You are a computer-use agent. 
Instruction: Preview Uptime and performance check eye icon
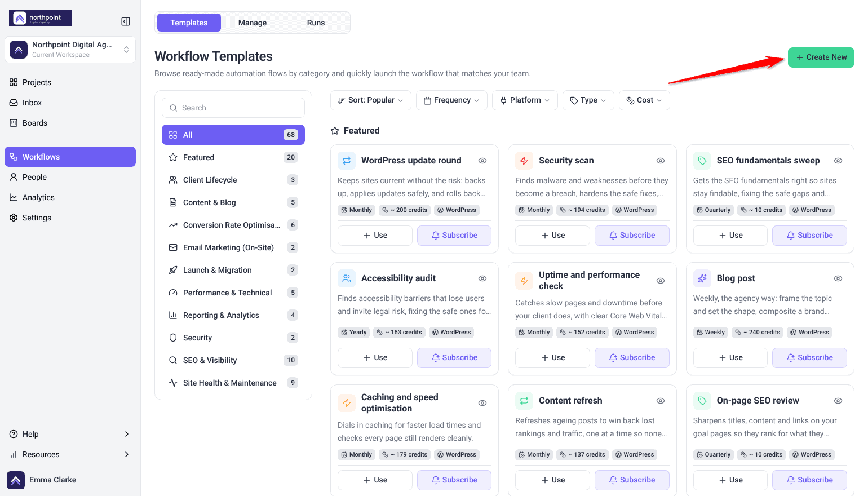pyautogui.click(x=661, y=281)
